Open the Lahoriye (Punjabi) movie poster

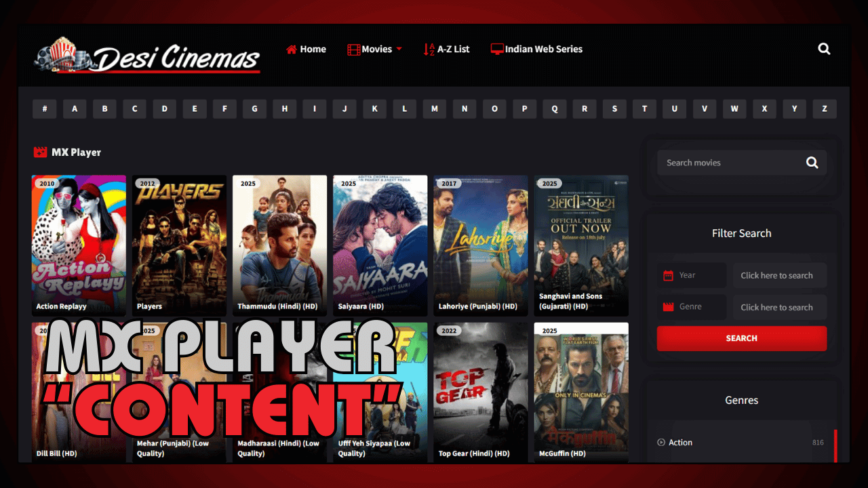(x=481, y=245)
